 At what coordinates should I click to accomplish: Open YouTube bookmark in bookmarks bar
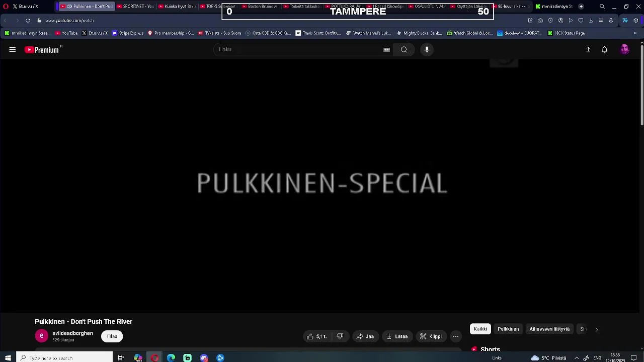tap(66, 33)
